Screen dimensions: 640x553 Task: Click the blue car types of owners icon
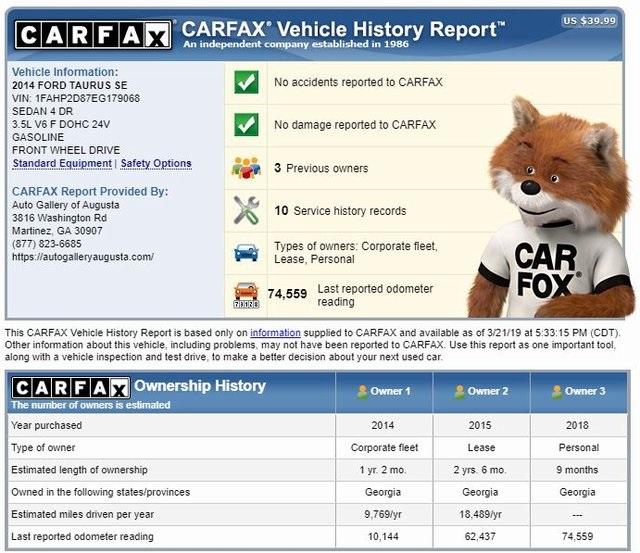click(246, 253)
